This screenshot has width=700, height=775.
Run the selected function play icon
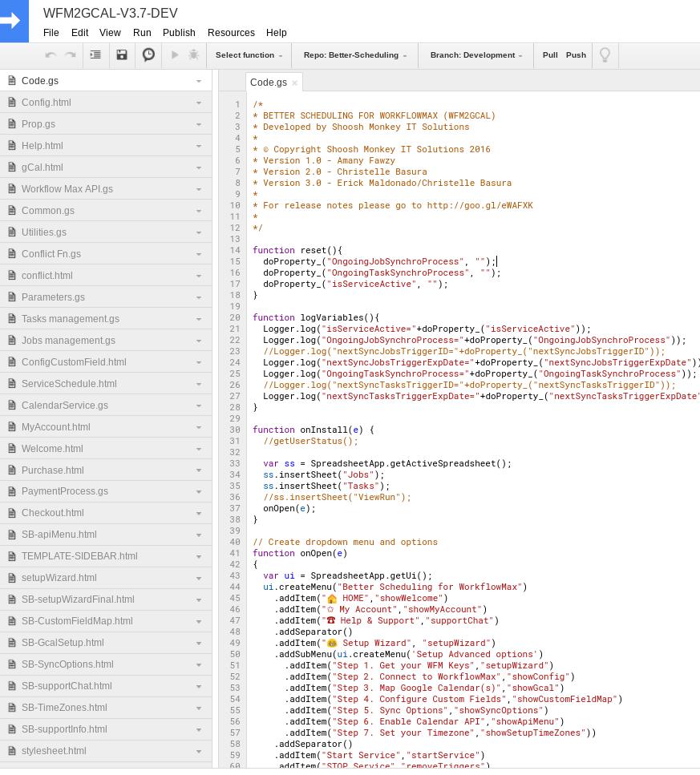175,55
